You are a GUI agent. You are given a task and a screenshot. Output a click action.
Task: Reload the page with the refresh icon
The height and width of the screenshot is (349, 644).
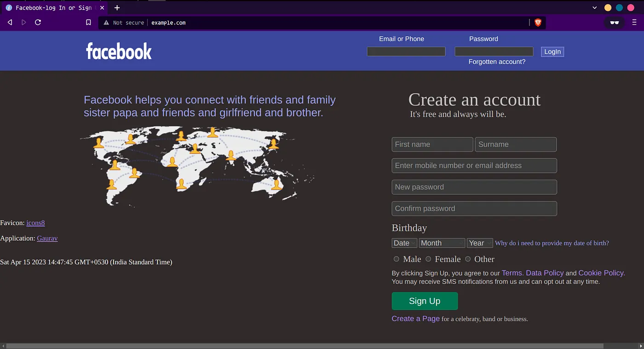pos(38,23)
